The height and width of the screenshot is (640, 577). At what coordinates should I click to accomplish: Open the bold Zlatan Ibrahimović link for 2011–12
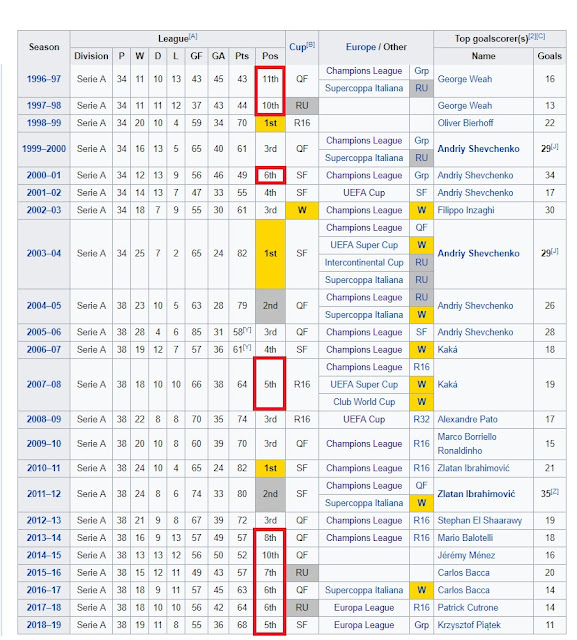click(x=476, y=494)
